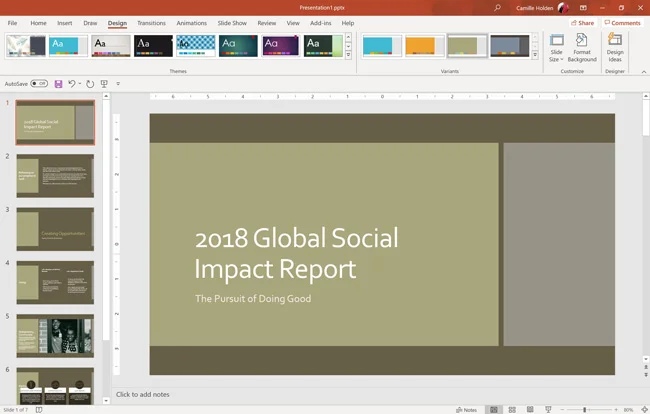Select slide 6 thumbnail

[x=55, y=386]
